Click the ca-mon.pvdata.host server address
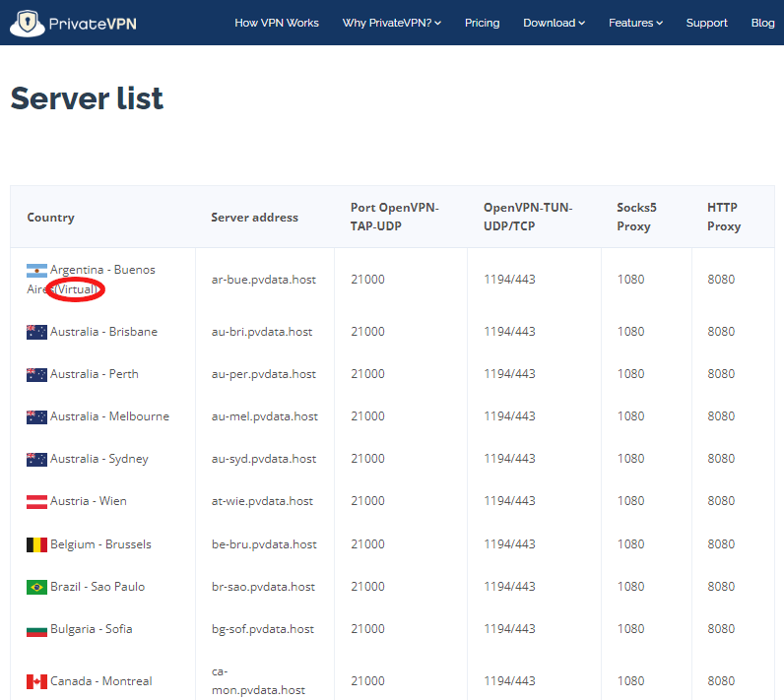 click(258, 681)
